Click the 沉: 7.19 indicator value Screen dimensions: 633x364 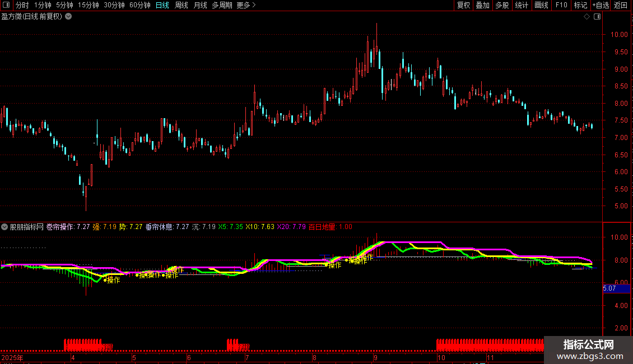pos(204,227)
